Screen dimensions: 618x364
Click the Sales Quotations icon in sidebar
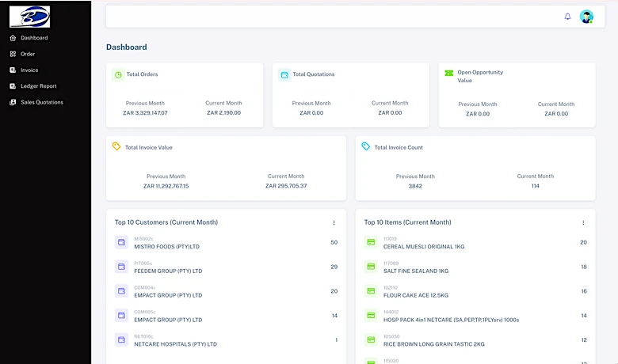[x=13, y=102]
